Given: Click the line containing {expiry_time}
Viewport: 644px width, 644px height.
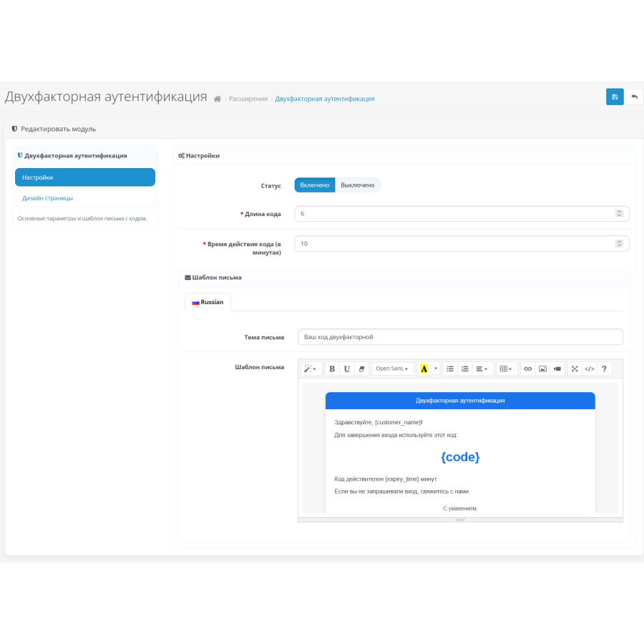Looking at the screenshot, I should pos(386,479).
